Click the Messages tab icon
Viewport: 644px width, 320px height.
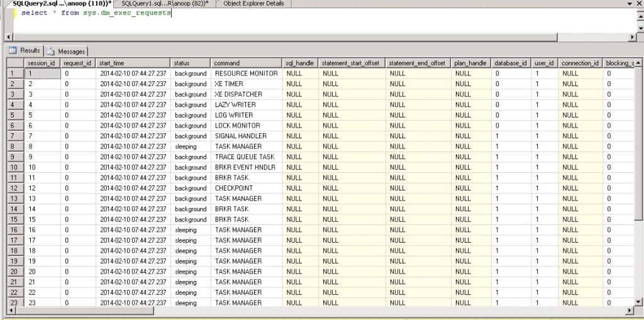[51, 51]
